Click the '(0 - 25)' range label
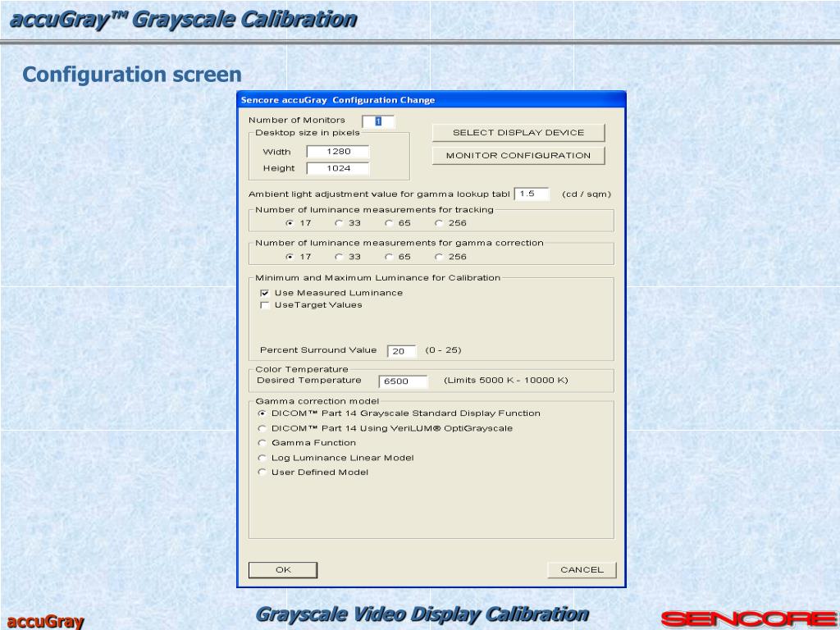The width and height of the screenshot is (840, 630). [x=443, y=349]
